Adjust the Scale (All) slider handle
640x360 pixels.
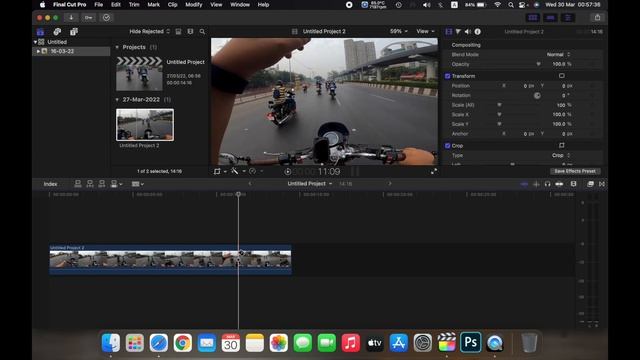[x=499, y=105]
